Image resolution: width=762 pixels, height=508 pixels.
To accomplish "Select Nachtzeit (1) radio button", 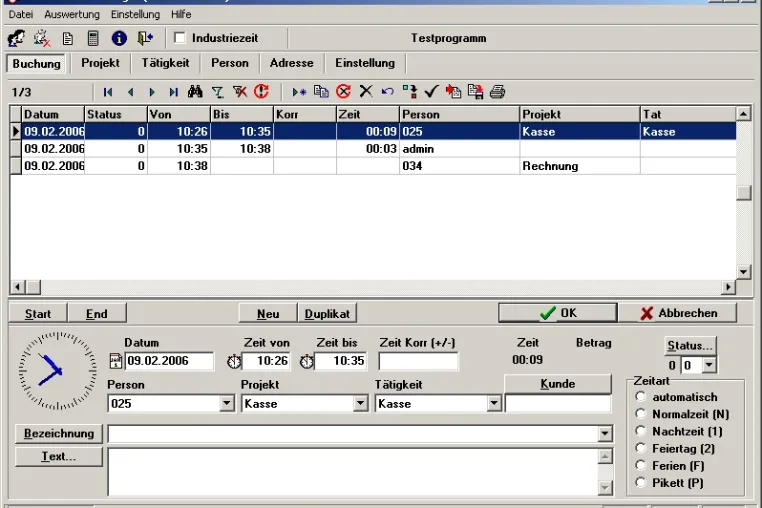I will (x=641, y=431).
